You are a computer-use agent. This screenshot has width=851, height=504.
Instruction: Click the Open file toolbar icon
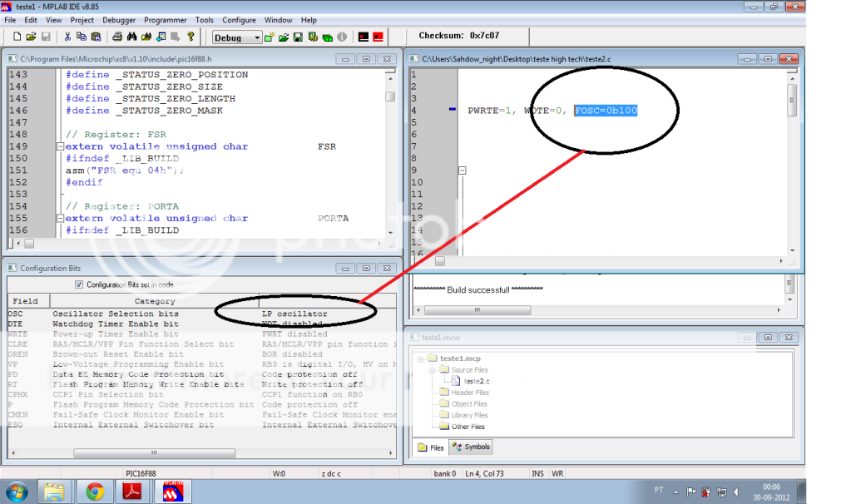(31, 37)
